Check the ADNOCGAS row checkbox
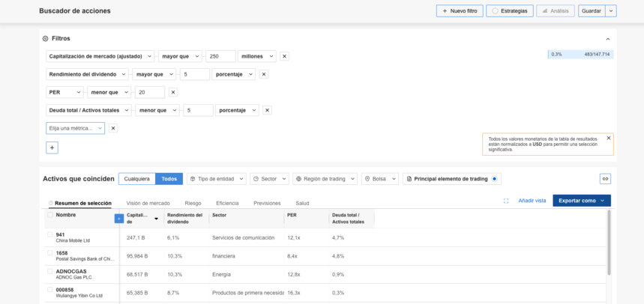 [50, 272]
